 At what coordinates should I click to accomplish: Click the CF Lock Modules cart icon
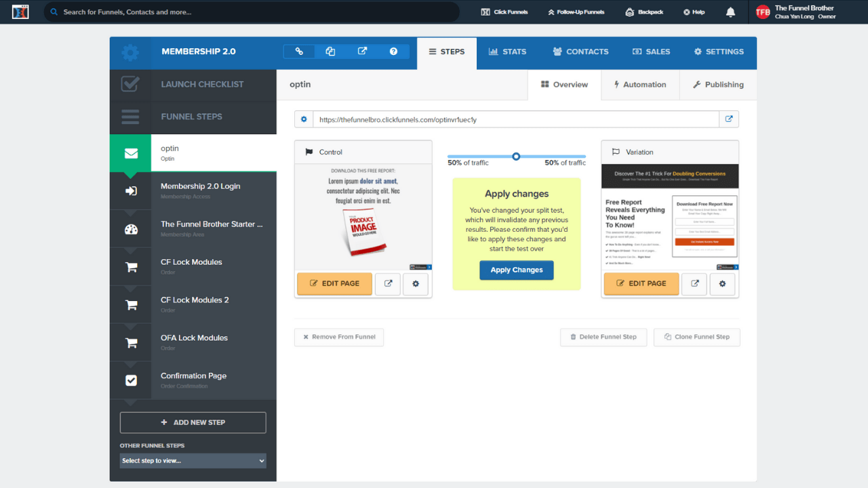click(x=131, y=267)
